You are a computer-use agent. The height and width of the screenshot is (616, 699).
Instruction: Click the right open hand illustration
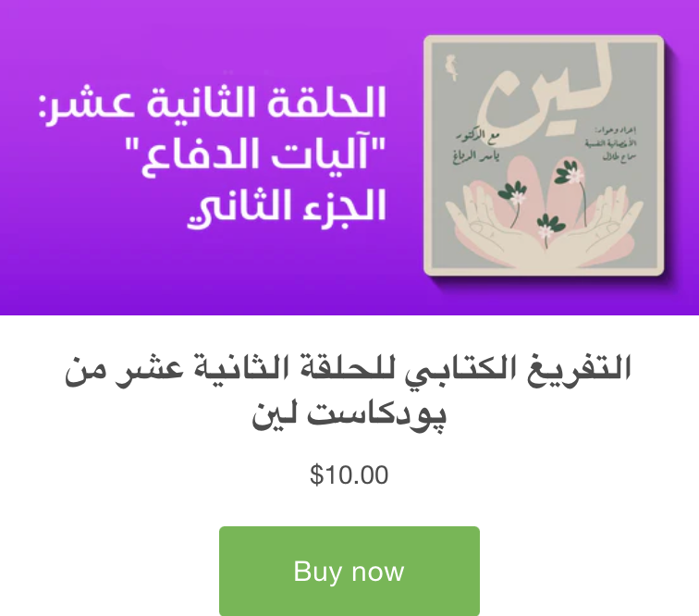coord(595,228)
